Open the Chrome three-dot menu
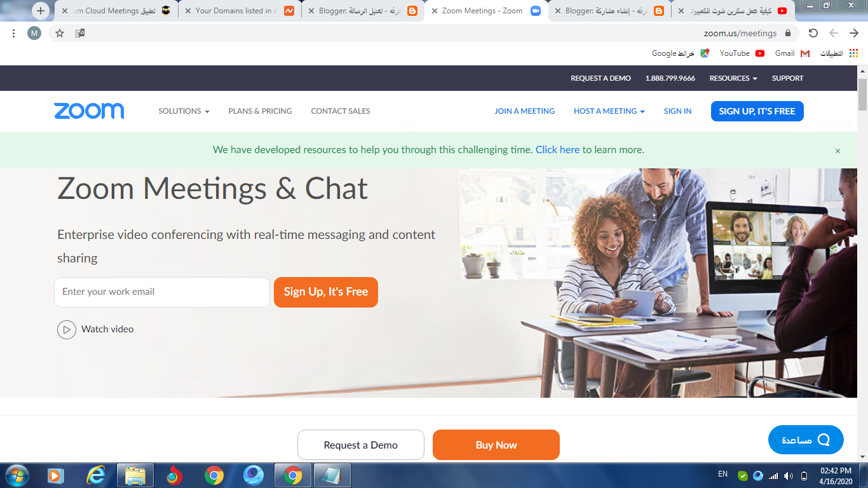868x488 pixels. pyautogui.click(x=14, y=33)
